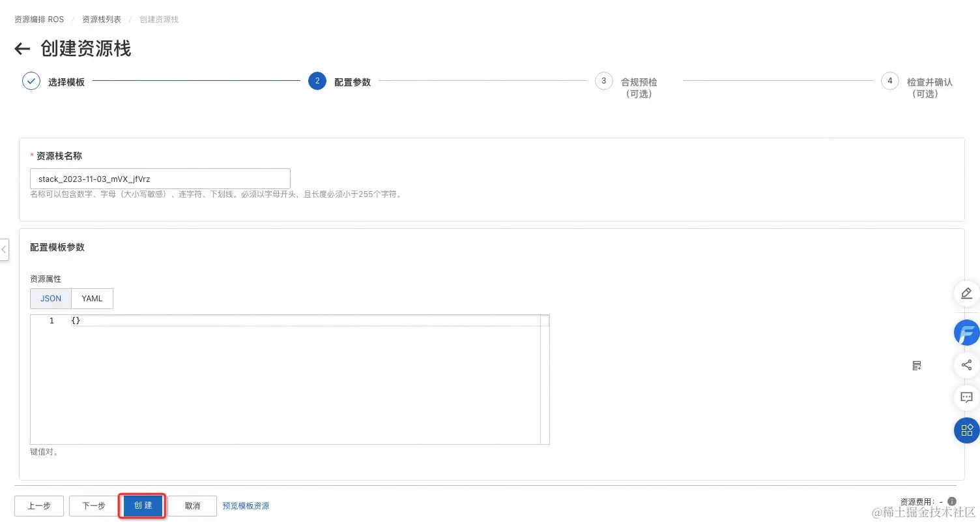Click the step 2 配置参数 circle

point(317,82)
